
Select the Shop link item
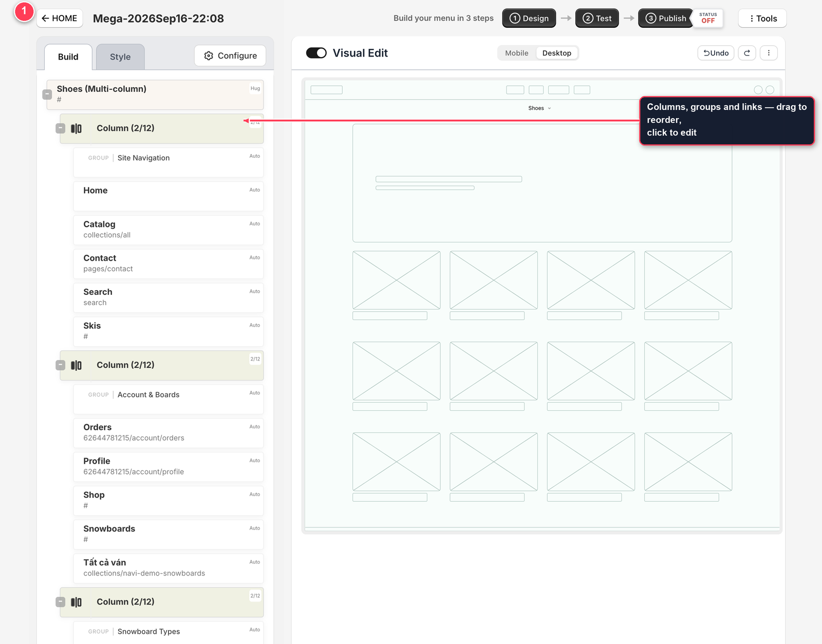pyautogui.click(x=169, y=501)
